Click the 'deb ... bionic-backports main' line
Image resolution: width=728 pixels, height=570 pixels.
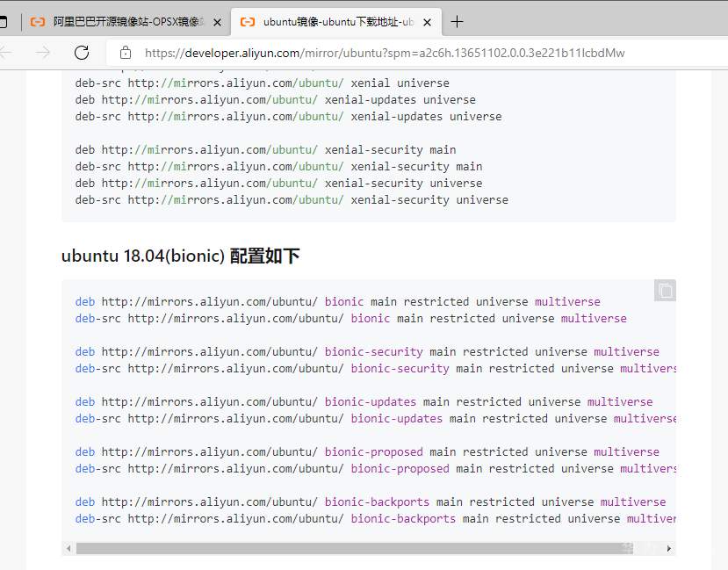point(370,502)
